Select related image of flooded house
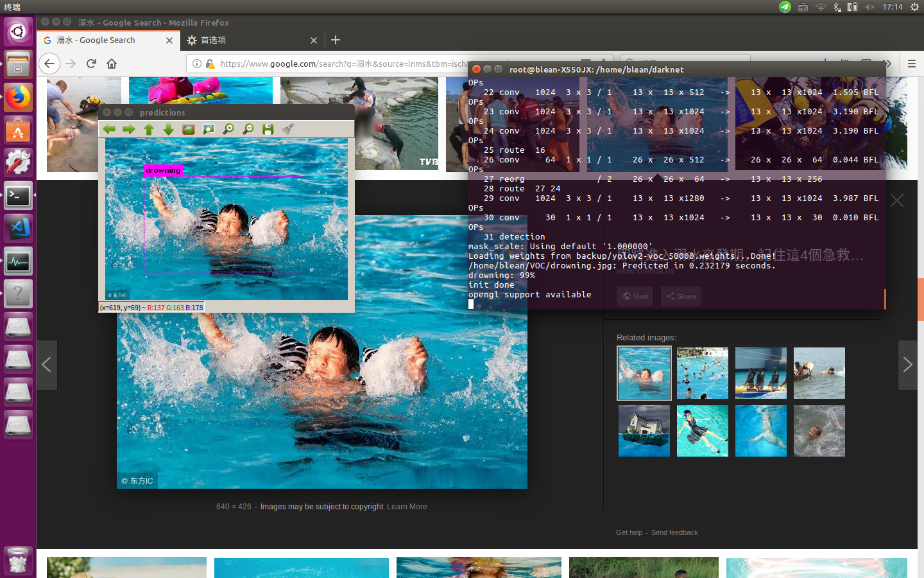Viewport: 924px width, 578px height. pos(644,431)
